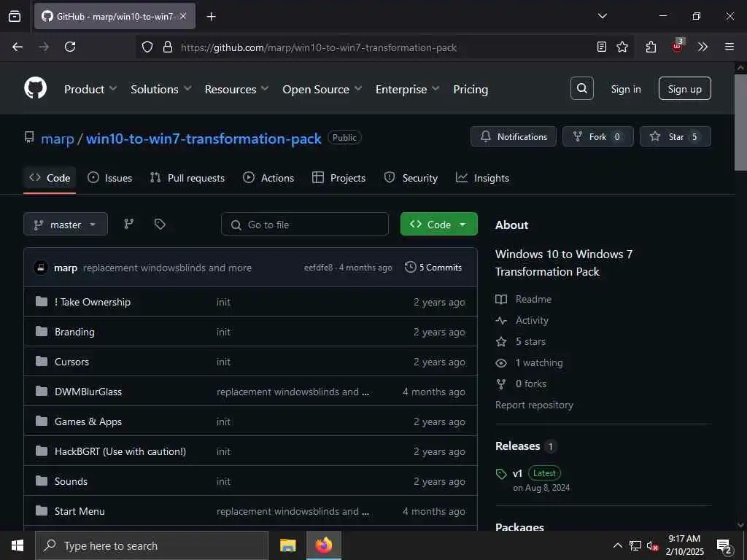Reload the current page
The height and width of the screenshot is (560, 747).
(x=70, y=47)
